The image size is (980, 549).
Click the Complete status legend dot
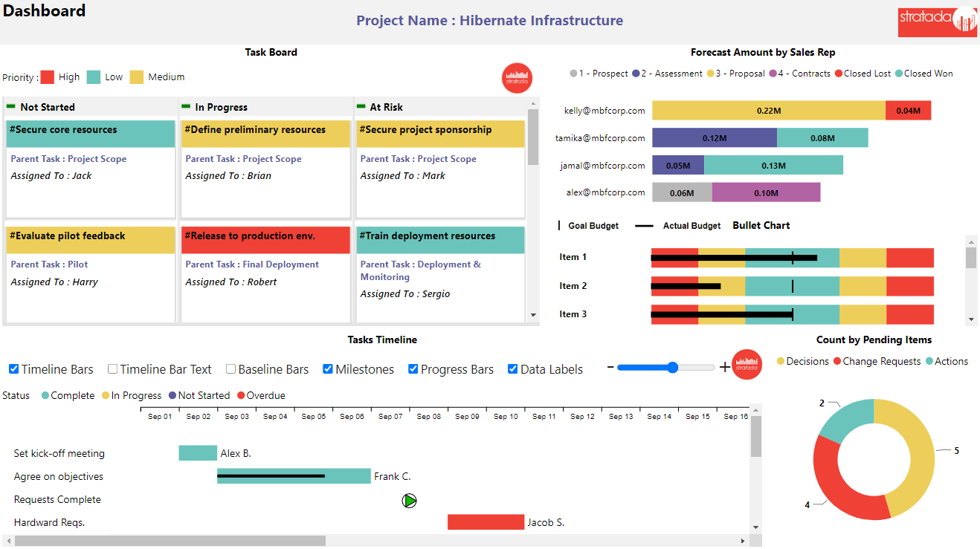pos(47,395)
